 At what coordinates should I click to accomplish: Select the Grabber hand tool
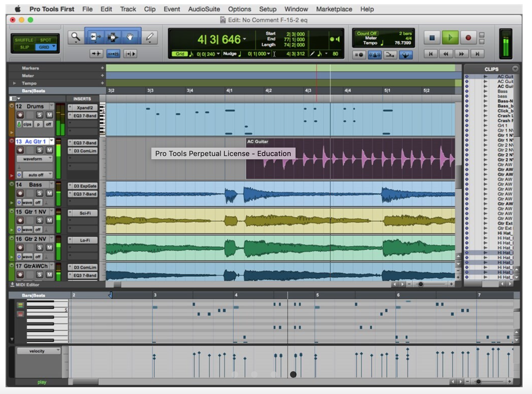pos(130,37)
